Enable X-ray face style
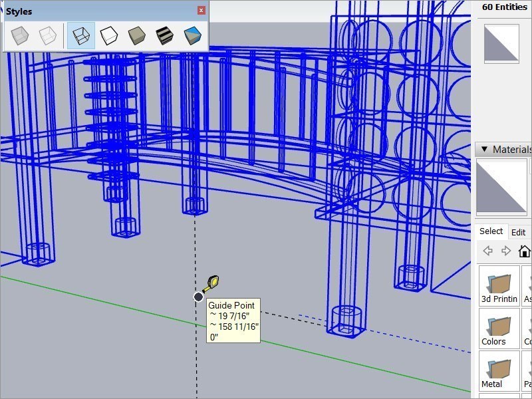The width and height of the screenshot is (532, 399). coord(19,36)
